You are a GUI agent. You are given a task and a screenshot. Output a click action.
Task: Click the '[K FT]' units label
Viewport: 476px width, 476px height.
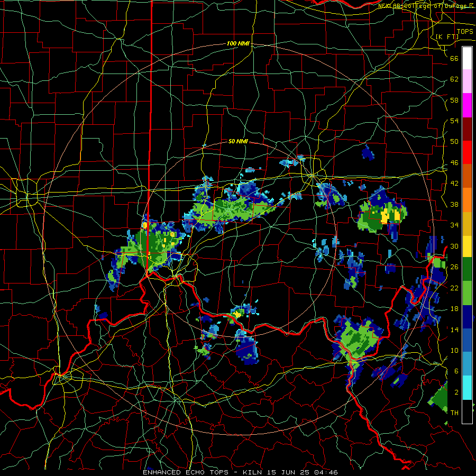click(447, 36)
